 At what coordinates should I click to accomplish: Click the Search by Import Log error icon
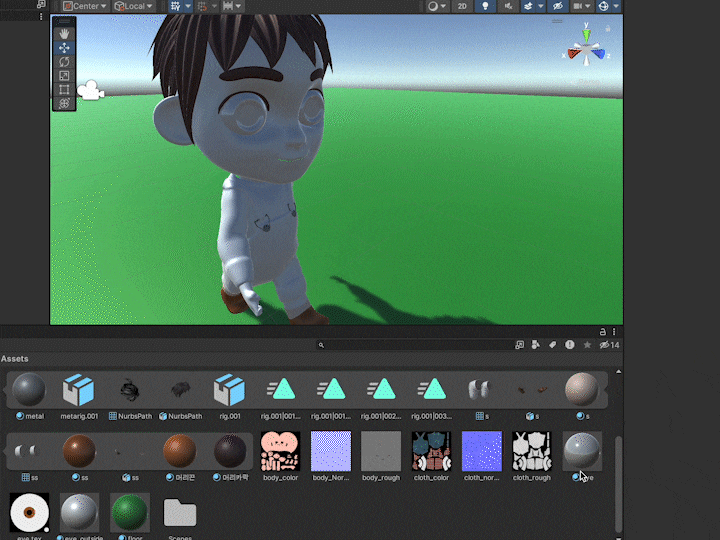click(570, 345)
